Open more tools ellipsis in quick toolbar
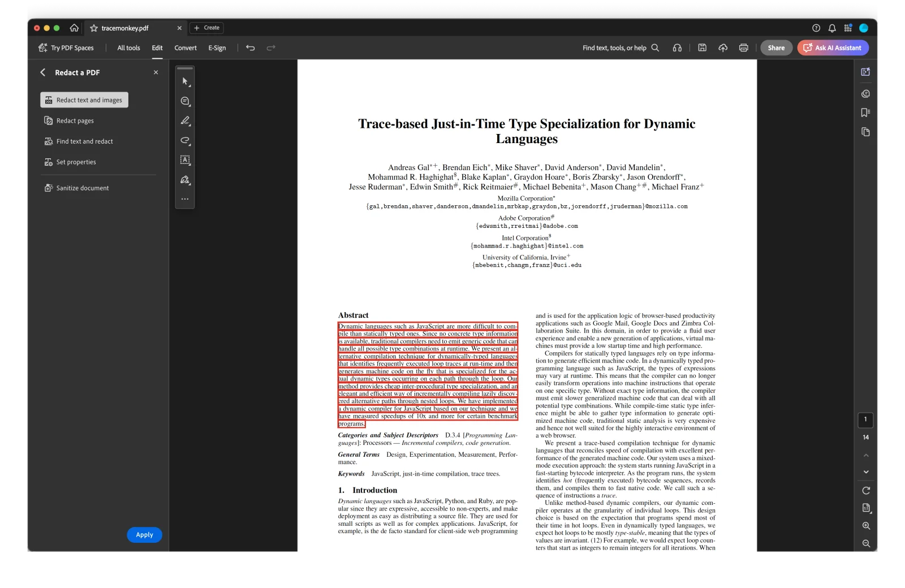 coord(185,199)
